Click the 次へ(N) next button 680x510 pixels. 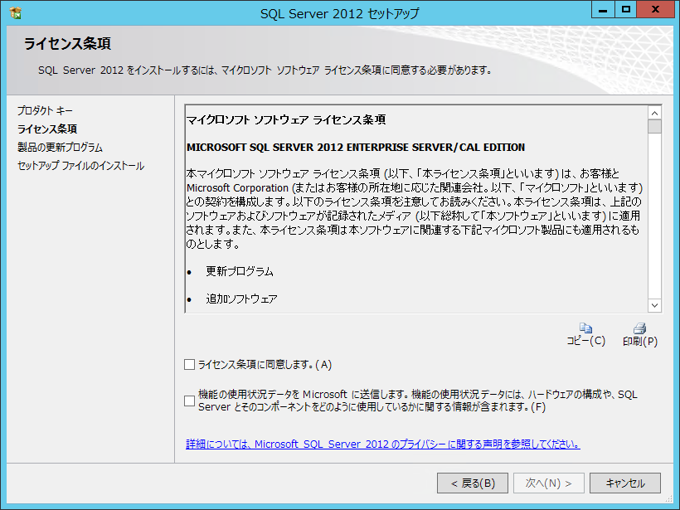coord(549,483)
